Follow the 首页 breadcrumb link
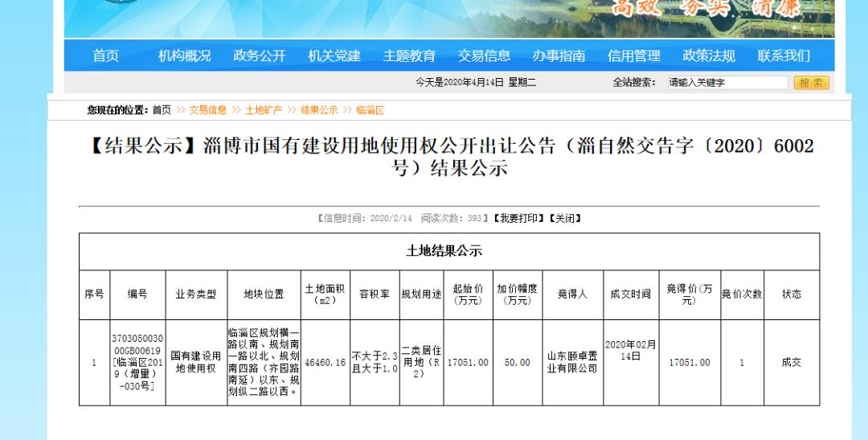This screenshot has height=440, width=868. [162, 109]
